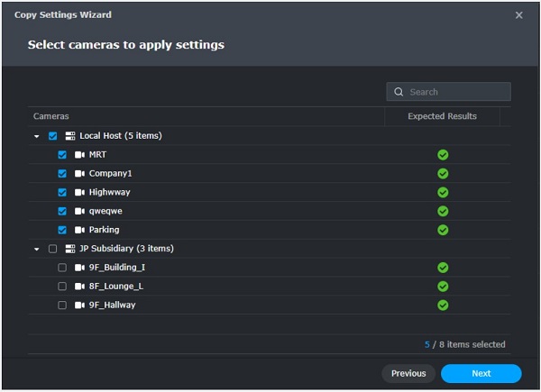541x392 pixels.
Task: Click the green check status for Company1
Action: coord(443,173)
